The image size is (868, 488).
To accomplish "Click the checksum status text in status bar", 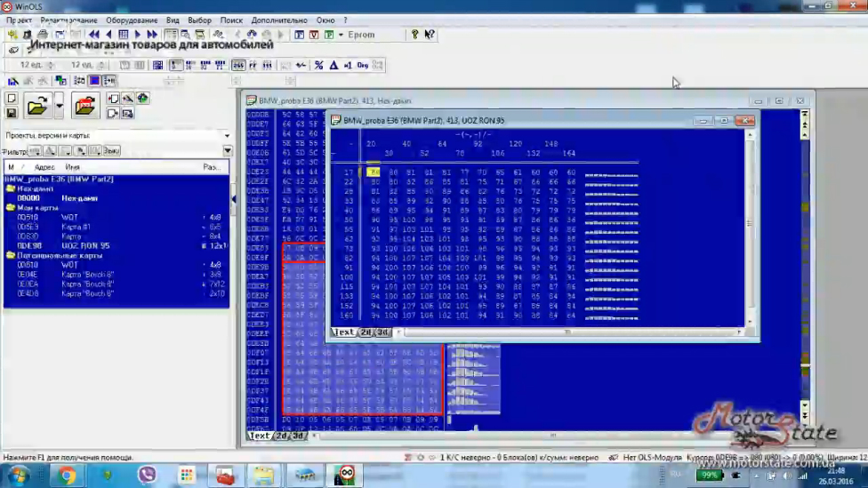I will click(519, 458).
